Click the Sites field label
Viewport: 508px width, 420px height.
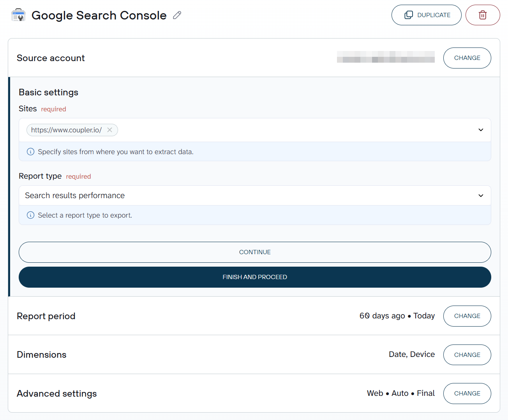(x=28, y=109)
